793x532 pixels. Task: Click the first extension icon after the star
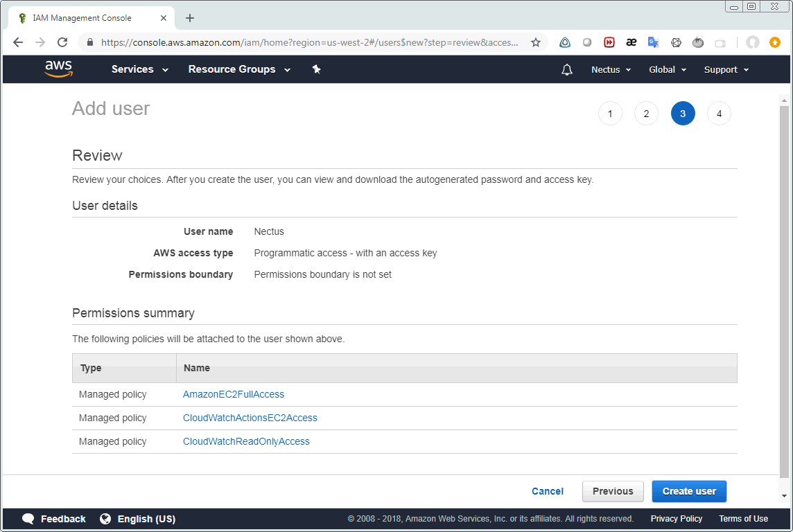pos(565,42)
